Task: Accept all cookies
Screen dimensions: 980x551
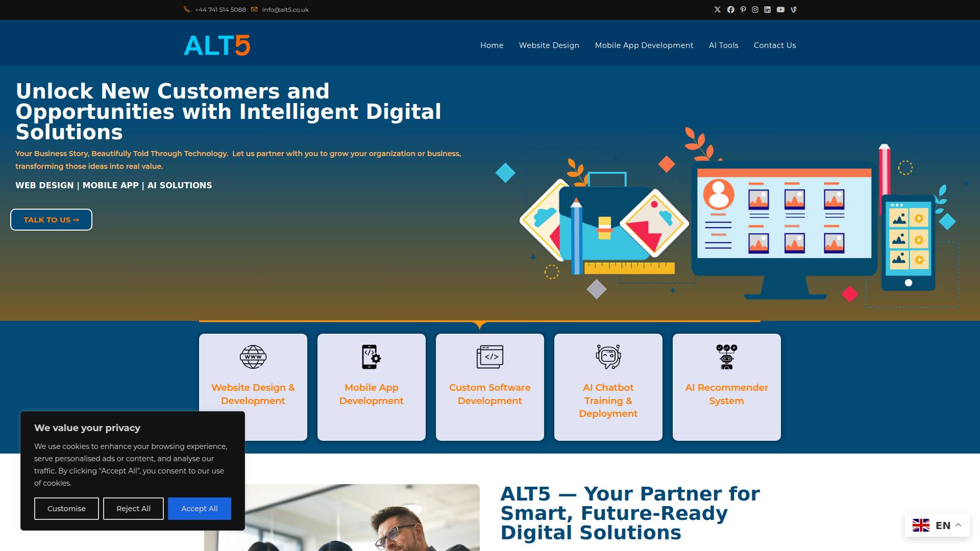Action: (199, 509)
